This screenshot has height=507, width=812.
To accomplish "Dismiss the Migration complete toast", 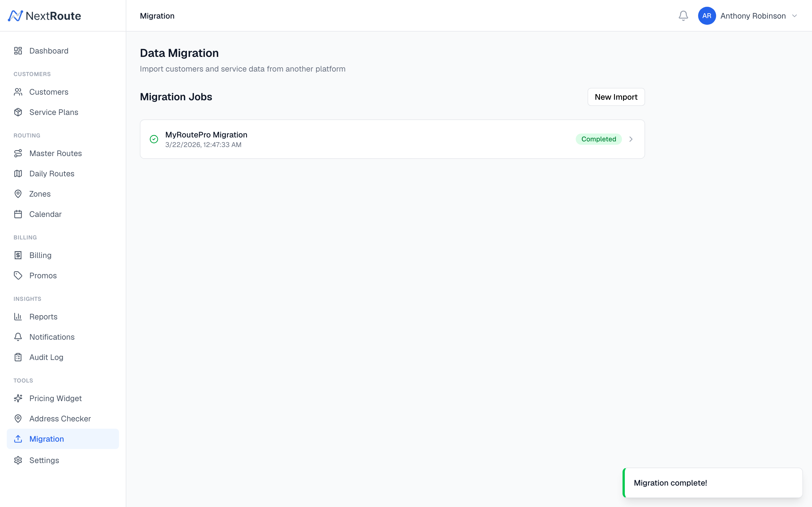I will (712, 483).
